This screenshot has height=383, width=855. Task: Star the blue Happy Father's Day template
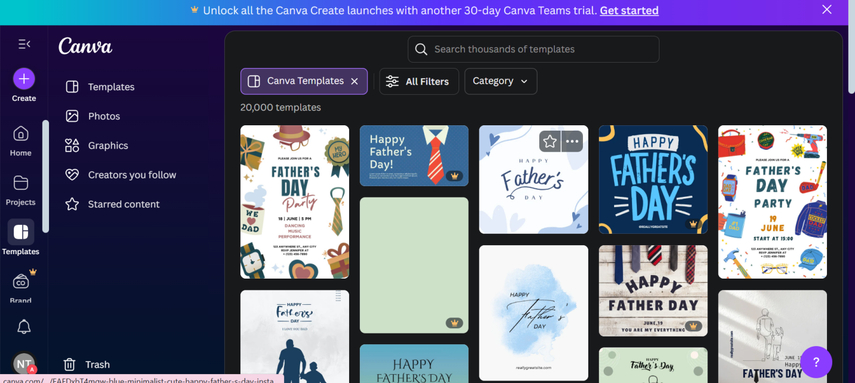pyautogui.click(x=550, y=141)
